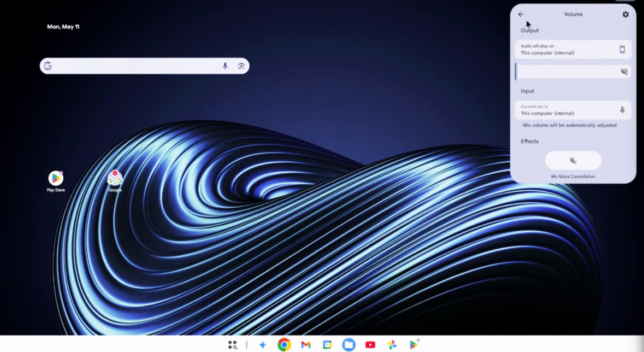This screenshot has height=352, width=644.
Task: Click the Input section heading
Action: [x=527, y=91]
